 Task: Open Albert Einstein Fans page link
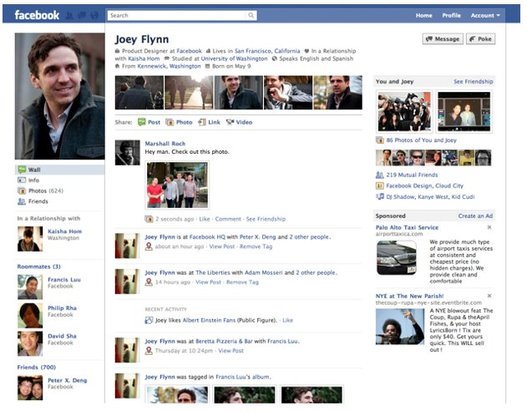tap(209, 320)
